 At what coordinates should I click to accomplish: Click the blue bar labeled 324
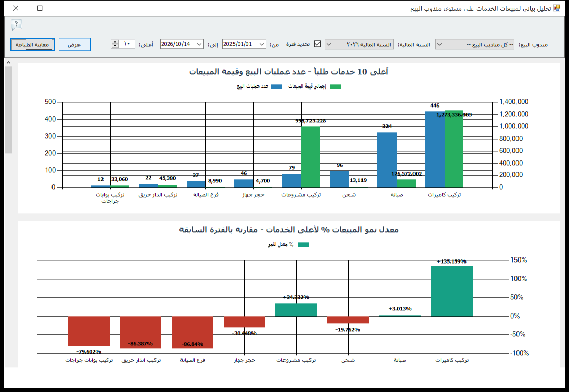tap(387, 160)
